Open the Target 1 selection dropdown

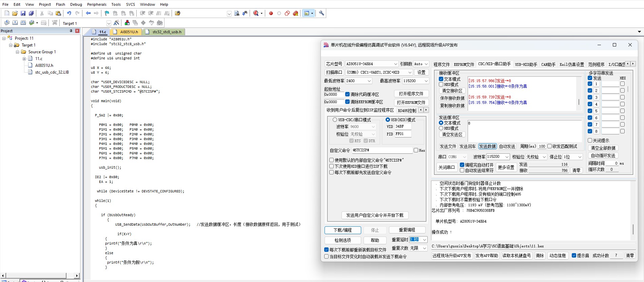[109, 23]
